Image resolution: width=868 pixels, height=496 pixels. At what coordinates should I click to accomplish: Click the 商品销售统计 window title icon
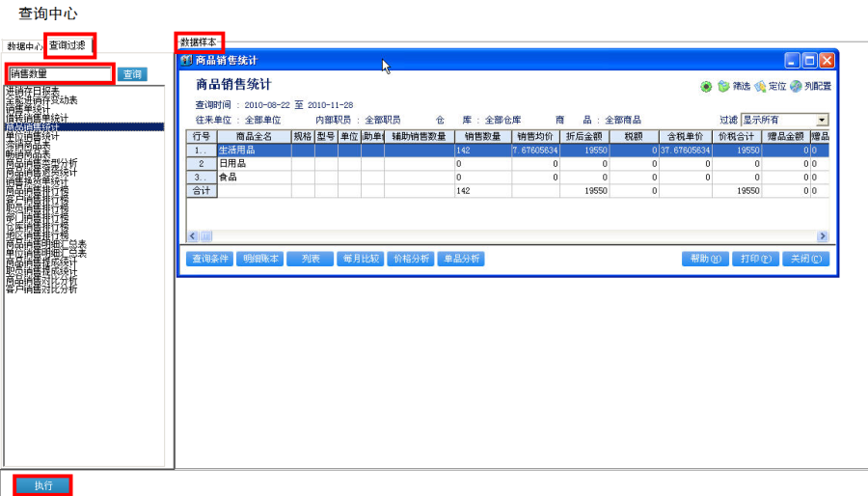(x=187, y=61)
